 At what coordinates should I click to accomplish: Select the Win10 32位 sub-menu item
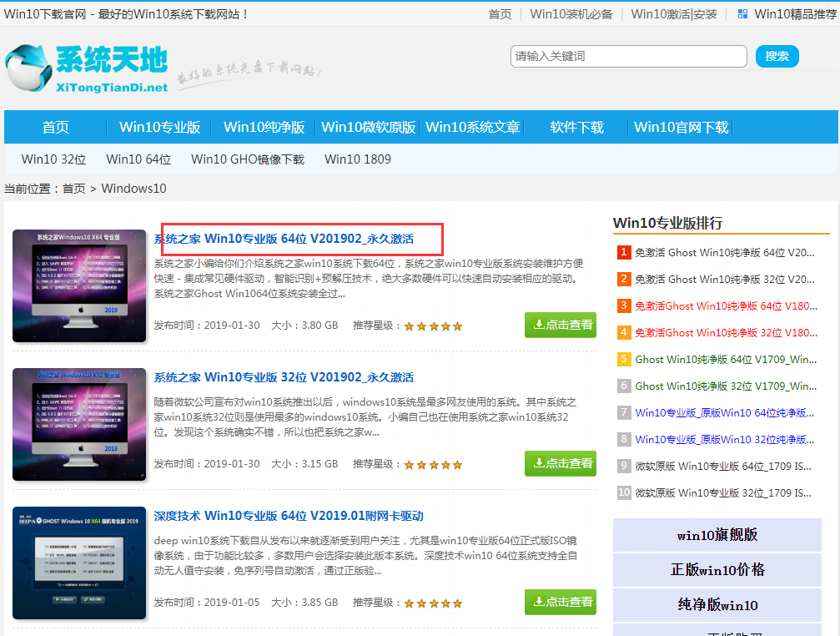pyautogui.click(x=53, y=159)
